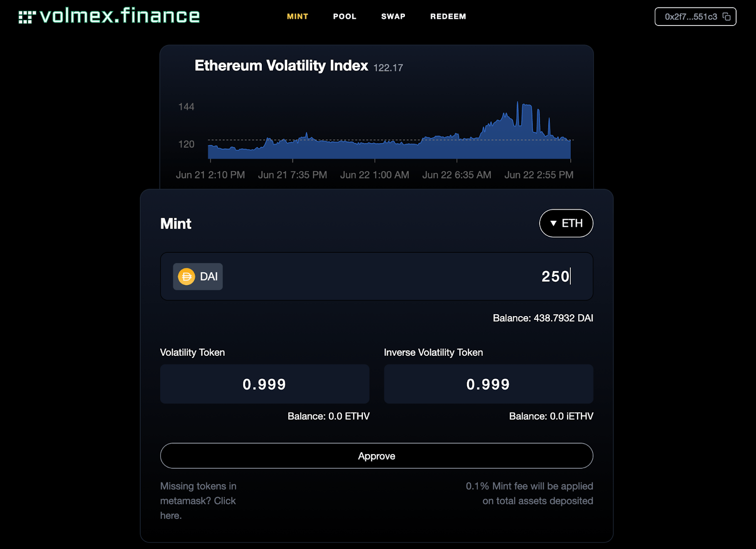Copy wallet address using the copy icon
Viewport: 756px width, 549px height.
click(x=727, y=17)
